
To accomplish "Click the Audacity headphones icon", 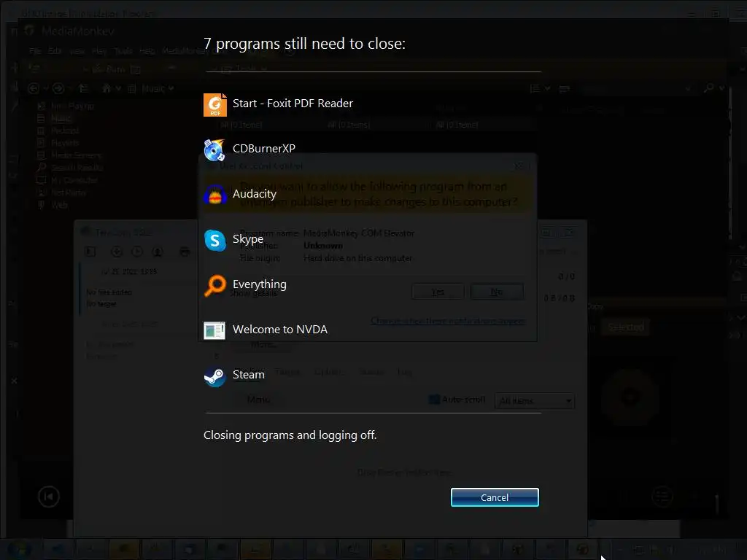I will click(x=215, y=195).
